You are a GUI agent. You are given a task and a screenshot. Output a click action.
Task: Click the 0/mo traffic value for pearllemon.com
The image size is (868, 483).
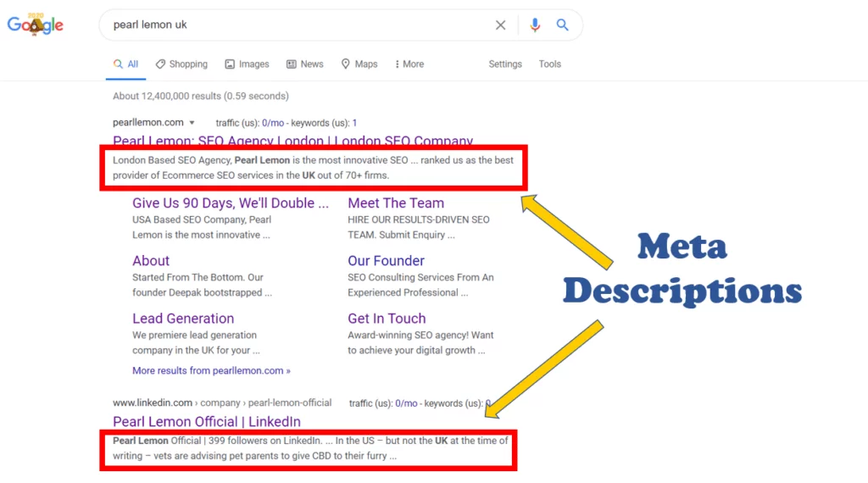pos(273,123)
